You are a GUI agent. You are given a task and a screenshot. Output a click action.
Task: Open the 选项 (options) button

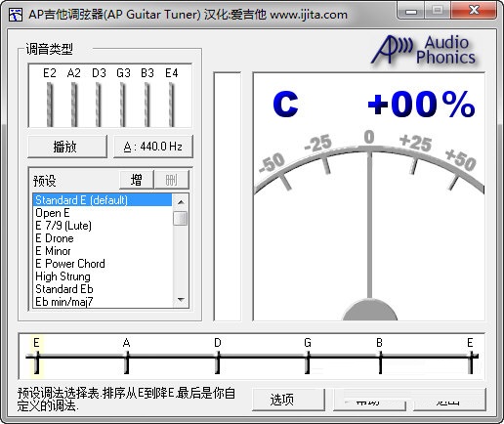pyautogui.click(x=288, y=400)
